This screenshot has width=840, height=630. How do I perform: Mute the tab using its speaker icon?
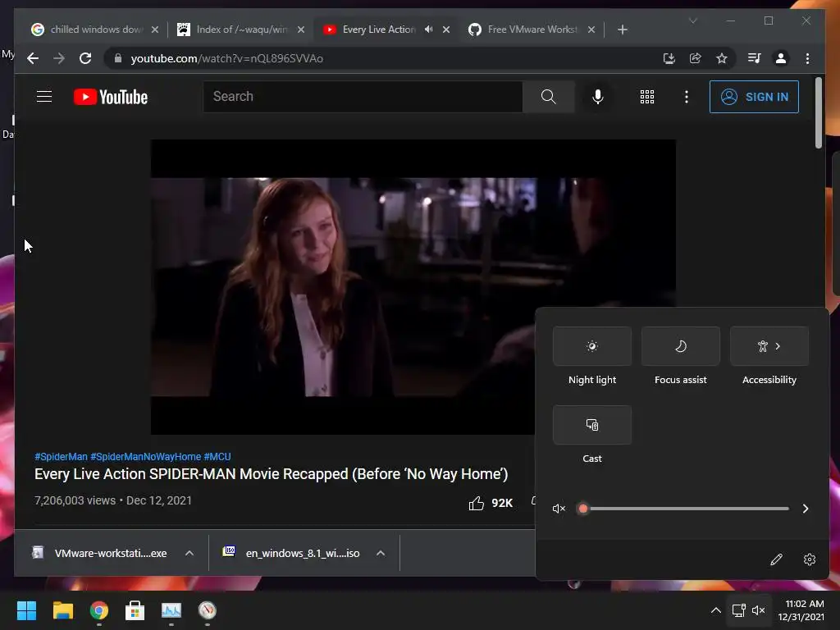pyautogui.click(x=428, y=30)
